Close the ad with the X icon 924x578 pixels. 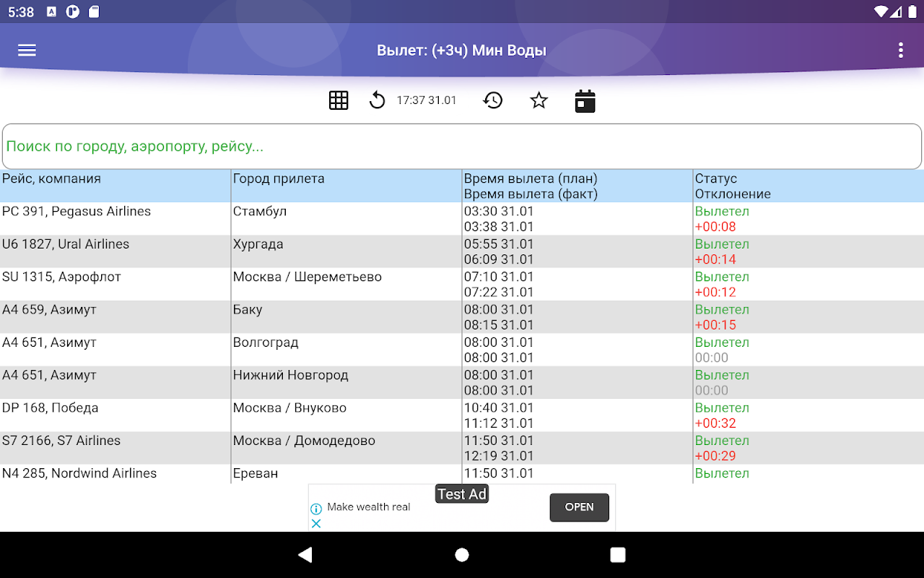(x=316, y=523)
